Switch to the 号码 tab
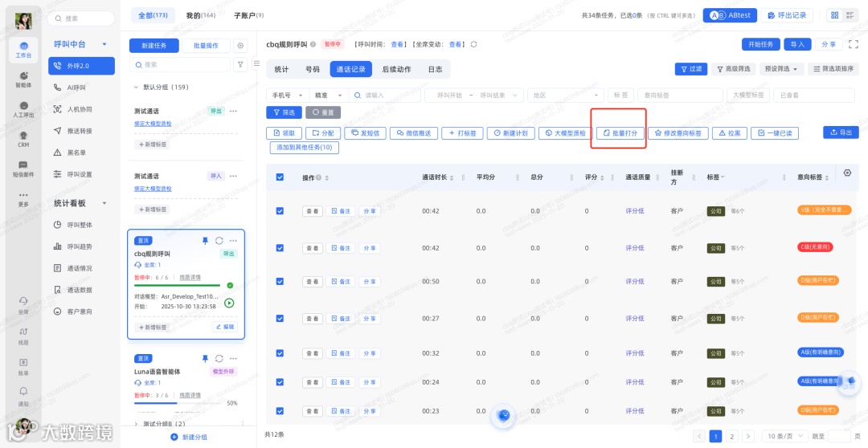The image size is (868, 448). tap(312, 69)
